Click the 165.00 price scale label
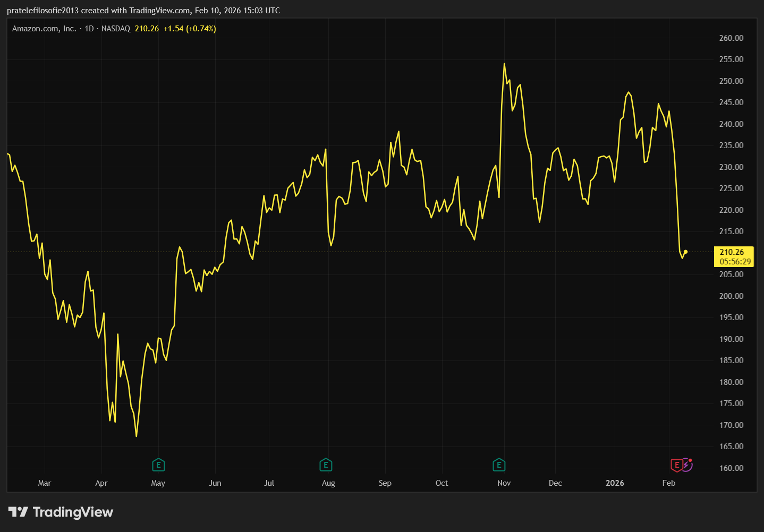The image size is (764, 532). [731, 447]
